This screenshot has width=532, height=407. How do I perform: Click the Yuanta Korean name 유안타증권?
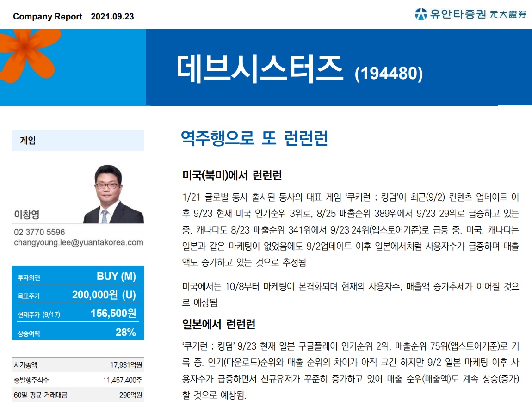(458, 14)
